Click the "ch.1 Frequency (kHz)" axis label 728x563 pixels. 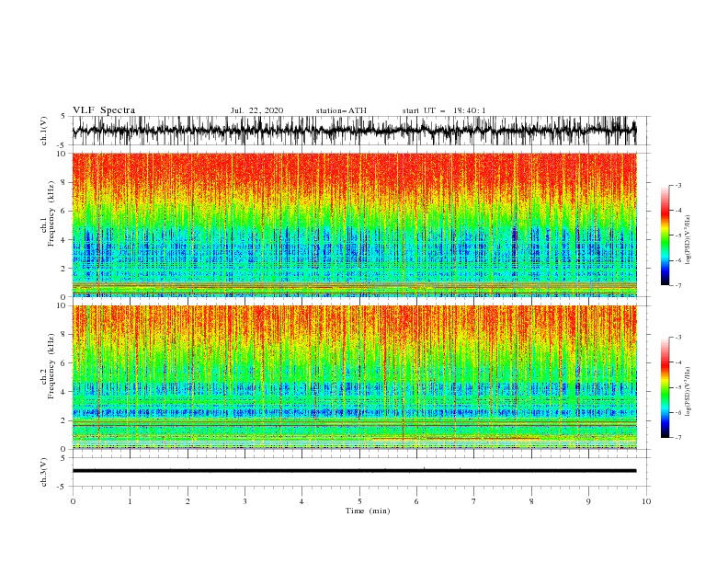coord(49,214)
